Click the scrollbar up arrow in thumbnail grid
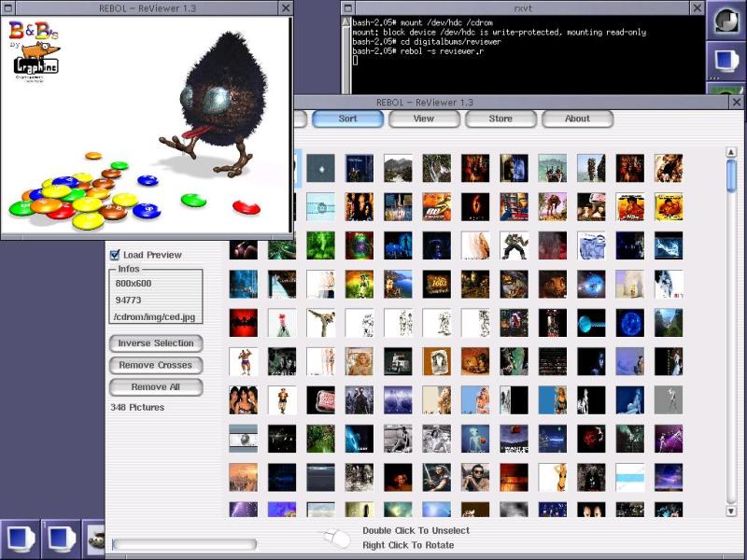Screen dimensions: 747x560 tap(731, 152)
